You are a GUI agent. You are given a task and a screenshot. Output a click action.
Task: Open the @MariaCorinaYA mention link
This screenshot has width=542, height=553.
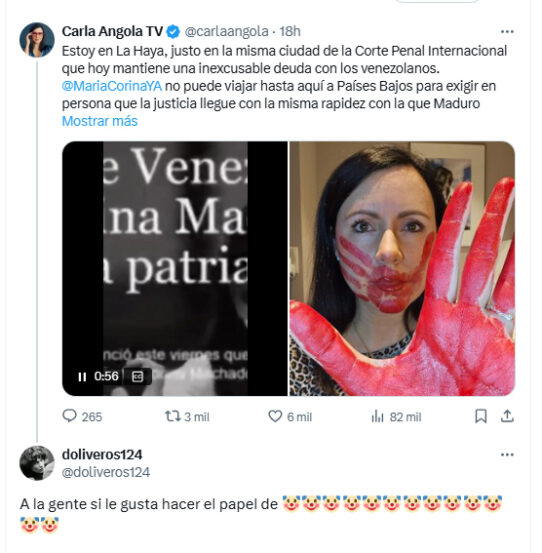(x=112, y=86)
